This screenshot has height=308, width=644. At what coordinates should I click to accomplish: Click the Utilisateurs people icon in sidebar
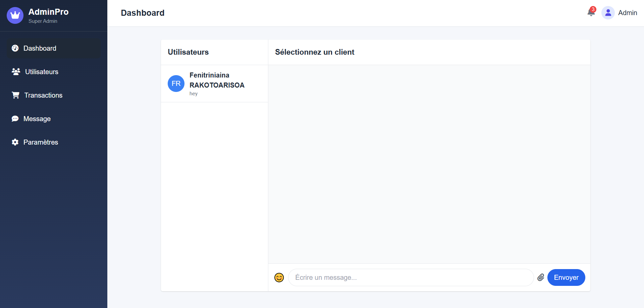[16, 72]
